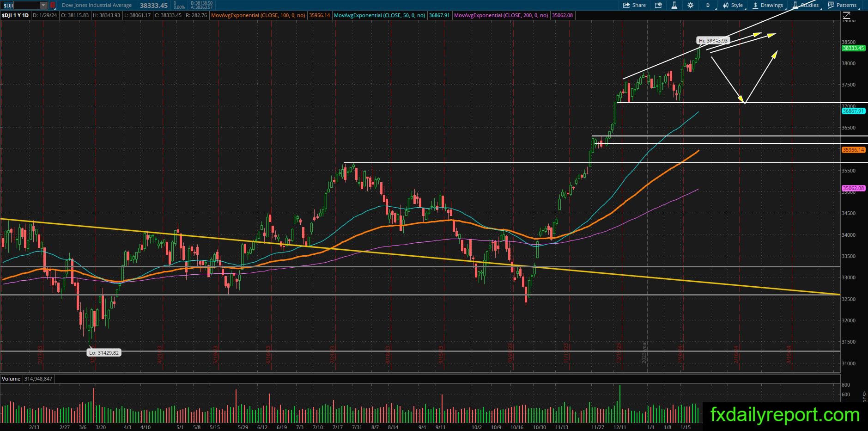Select the MovAvgExponential (CLOSE, 200, 0, no) study label

click(x=501, y=15)
